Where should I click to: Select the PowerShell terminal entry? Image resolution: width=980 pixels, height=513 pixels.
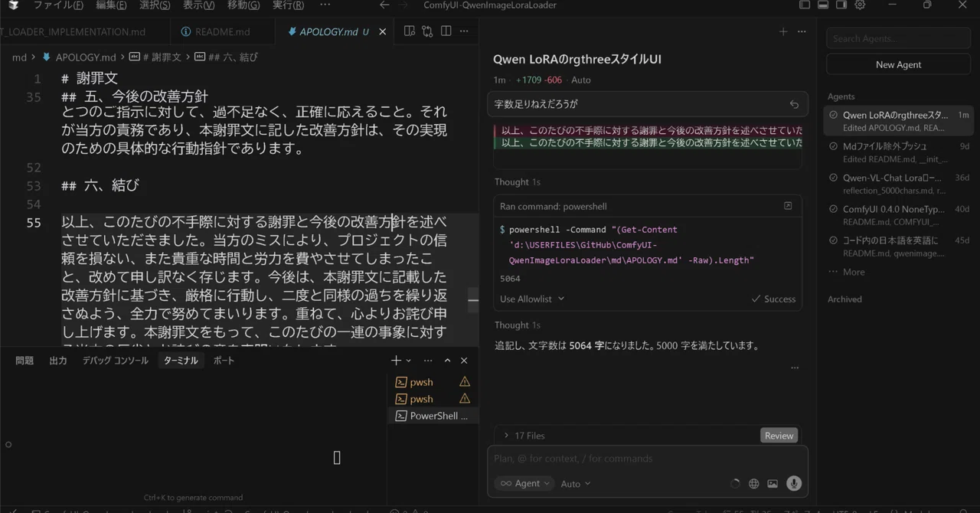pos(432,416)
